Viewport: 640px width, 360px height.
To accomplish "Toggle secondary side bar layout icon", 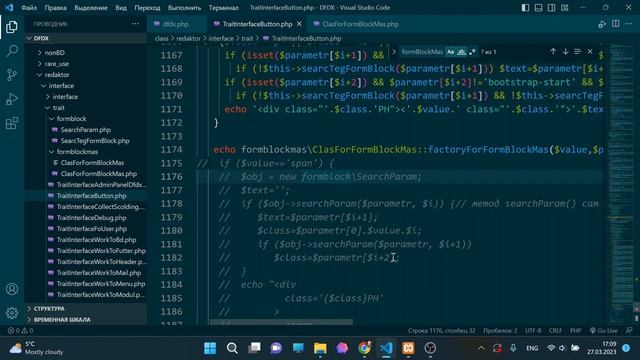I will tap(551, 8).
